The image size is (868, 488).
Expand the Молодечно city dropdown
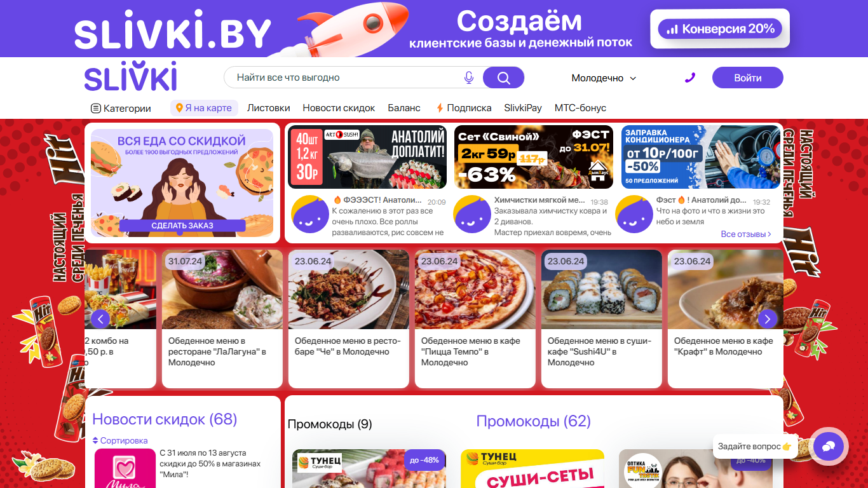(x=604, y=78)
